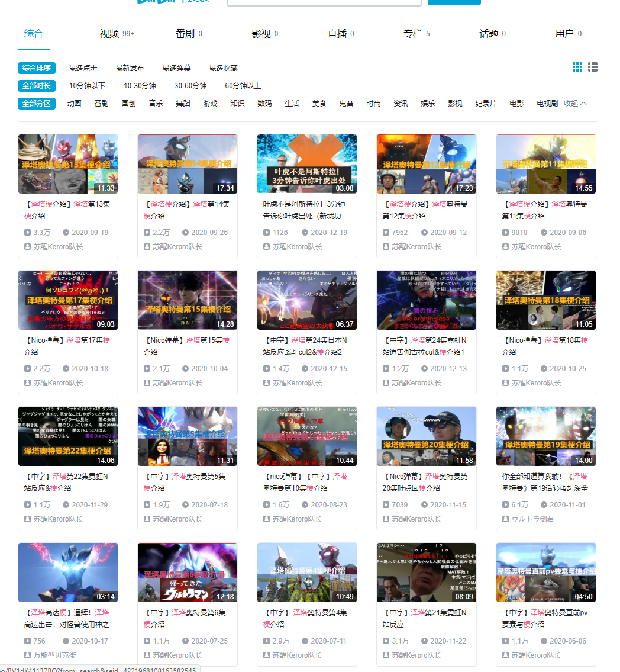Filter by 娱乐 category
The image size is (620, 672).
[428, 103]
